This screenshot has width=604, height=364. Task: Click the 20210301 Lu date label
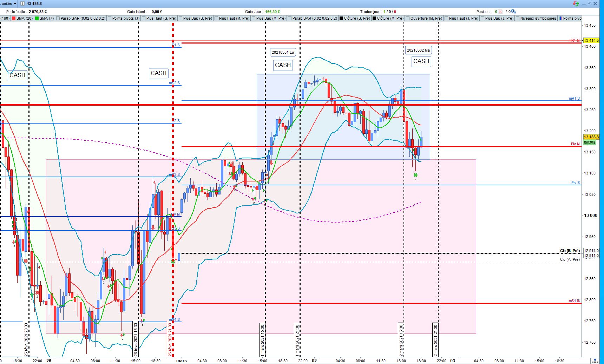click(283, 52)
